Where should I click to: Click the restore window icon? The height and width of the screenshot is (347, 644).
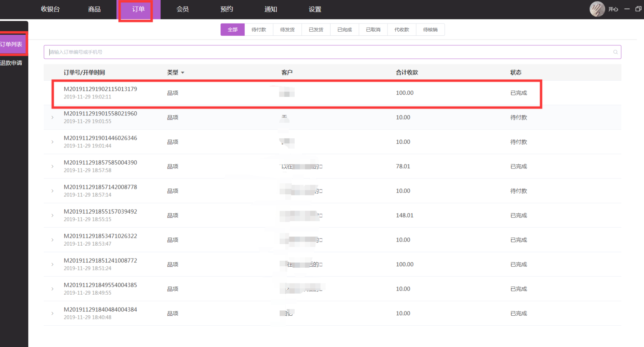(638, 9)
